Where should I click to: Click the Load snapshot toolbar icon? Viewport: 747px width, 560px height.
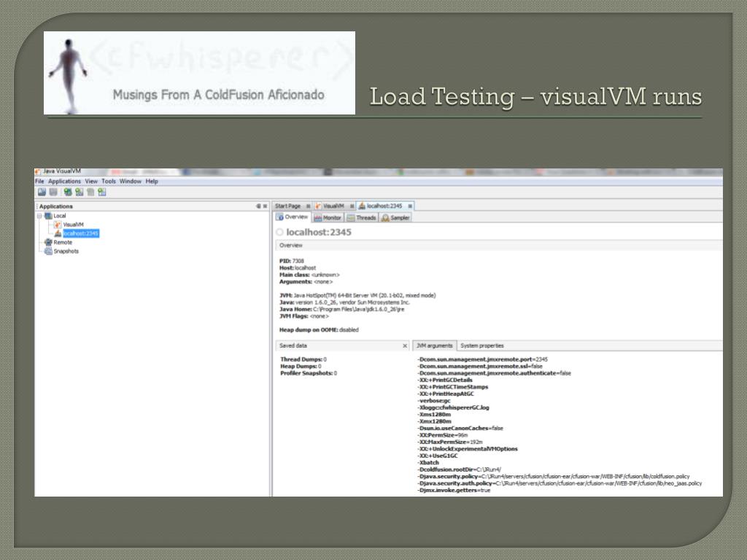pos(42,192)
